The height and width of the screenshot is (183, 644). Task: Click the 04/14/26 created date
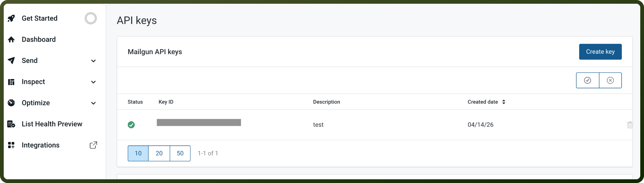481,125
